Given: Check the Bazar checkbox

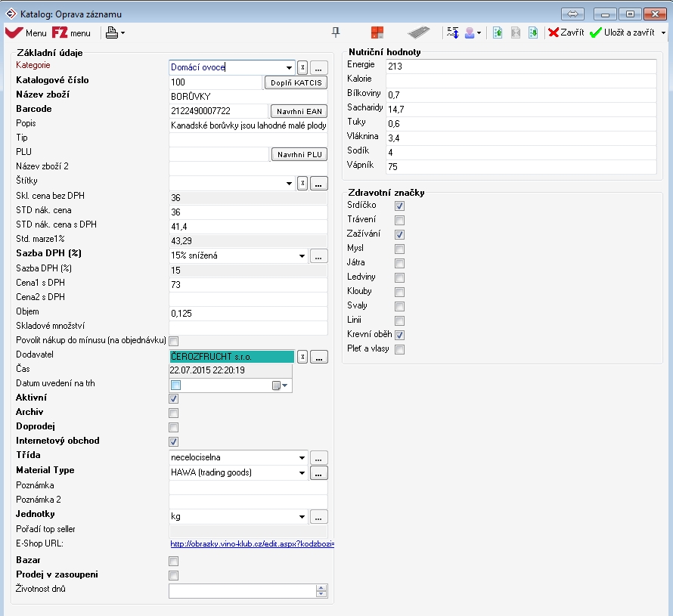Looking at the screenshot, I should point(173,561).
